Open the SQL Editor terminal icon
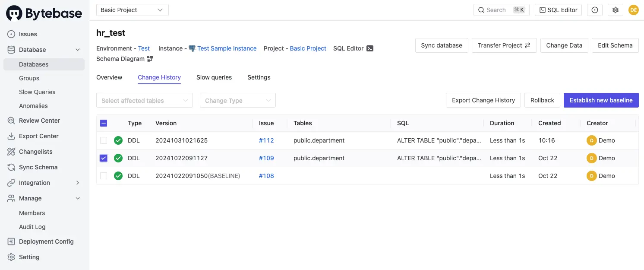 370,48
